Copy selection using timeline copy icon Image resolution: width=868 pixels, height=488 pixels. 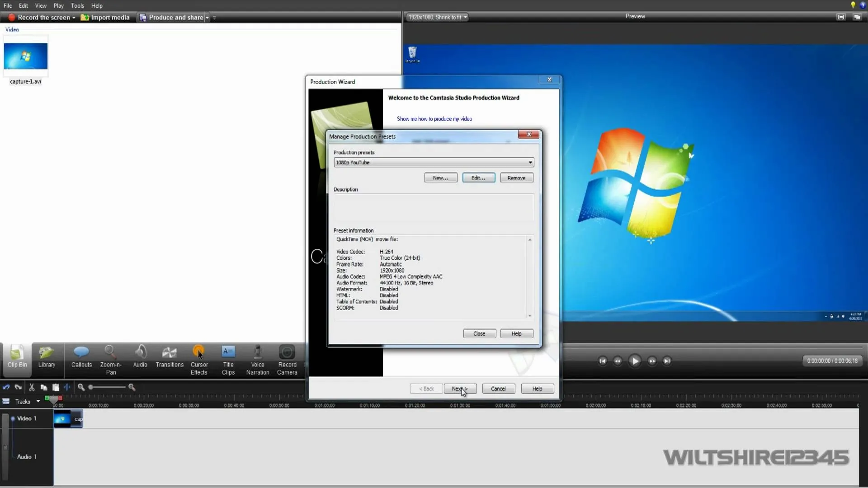44,387
